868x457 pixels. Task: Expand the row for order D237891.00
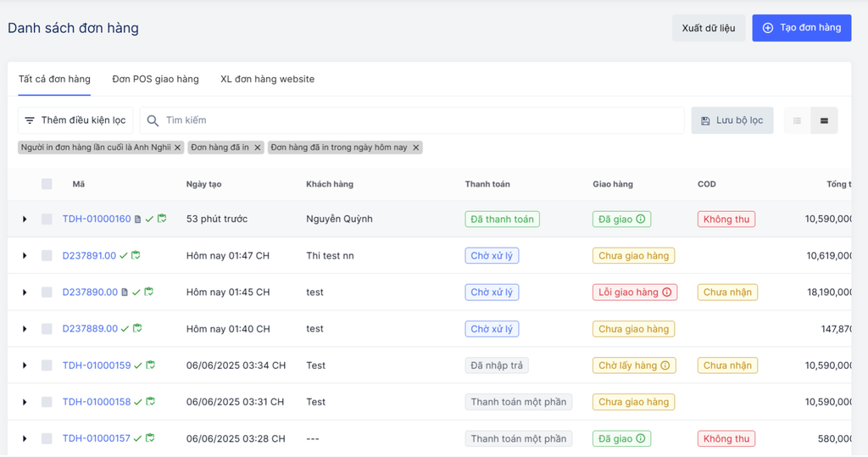tap(25, 256)
